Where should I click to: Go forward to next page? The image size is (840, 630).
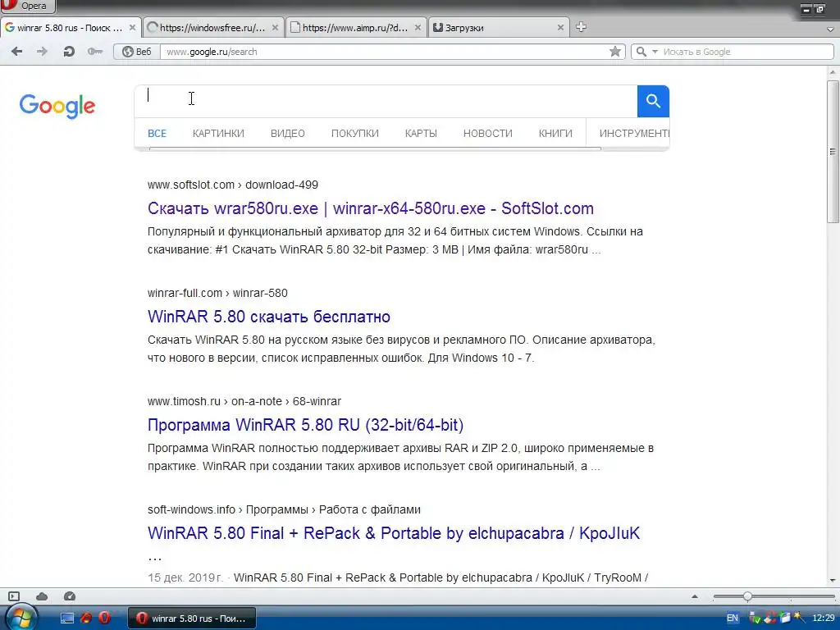[x=42, y=52]
